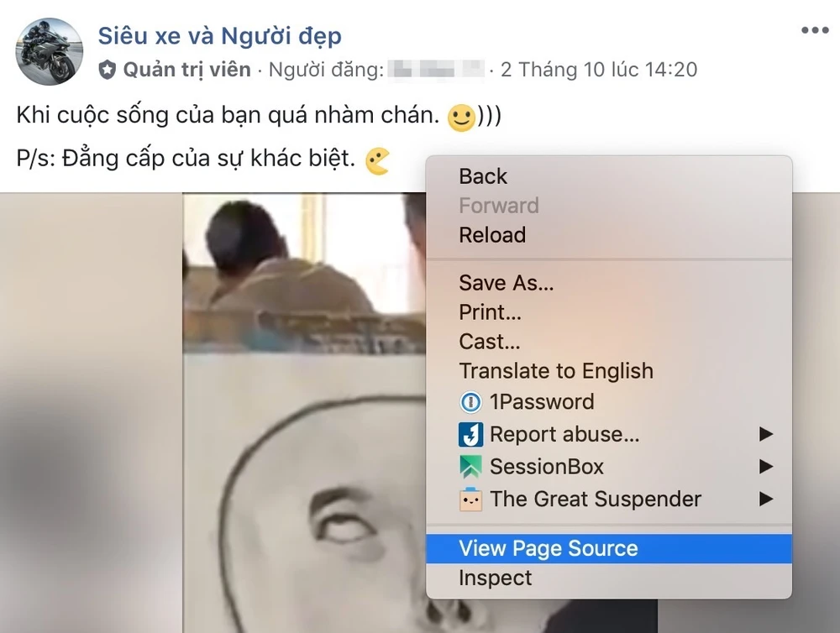Click the pacman emoji after khác biệt
The height and width of the screenshot is (633, 840).
(x=377, y=160)
